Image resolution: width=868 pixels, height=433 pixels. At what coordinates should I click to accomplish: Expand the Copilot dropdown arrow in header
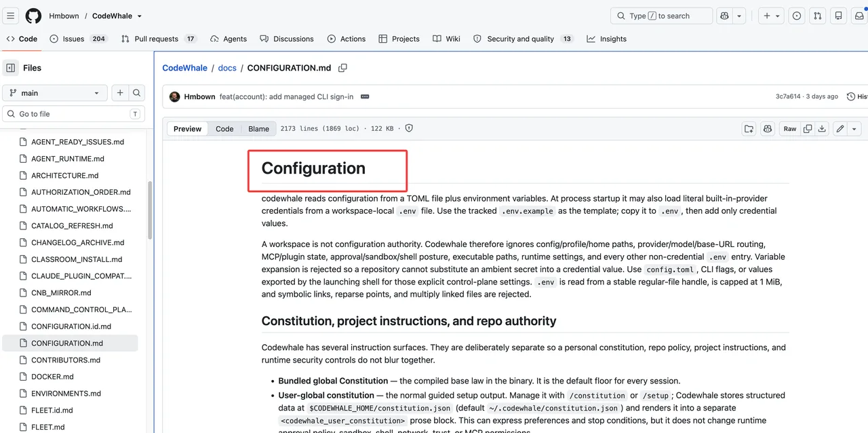(739, 16)
